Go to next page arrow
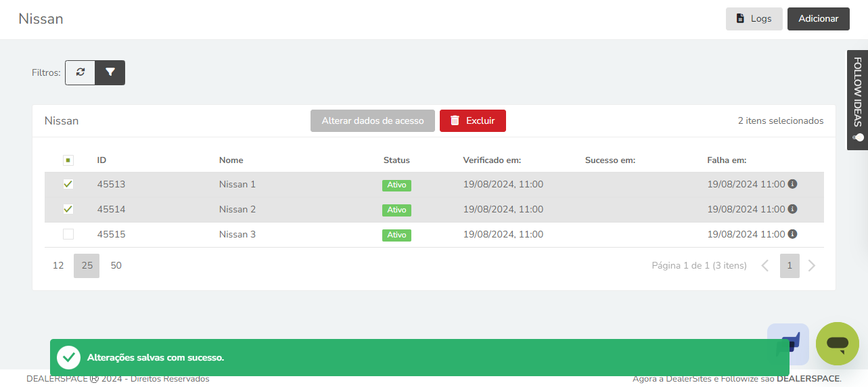 [x=812, y=266]
